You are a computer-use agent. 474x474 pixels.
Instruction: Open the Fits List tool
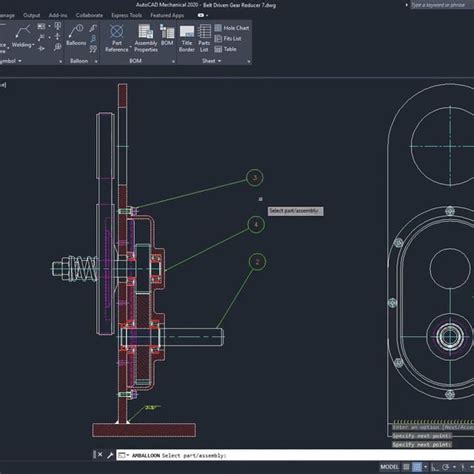tap(228, 39)
